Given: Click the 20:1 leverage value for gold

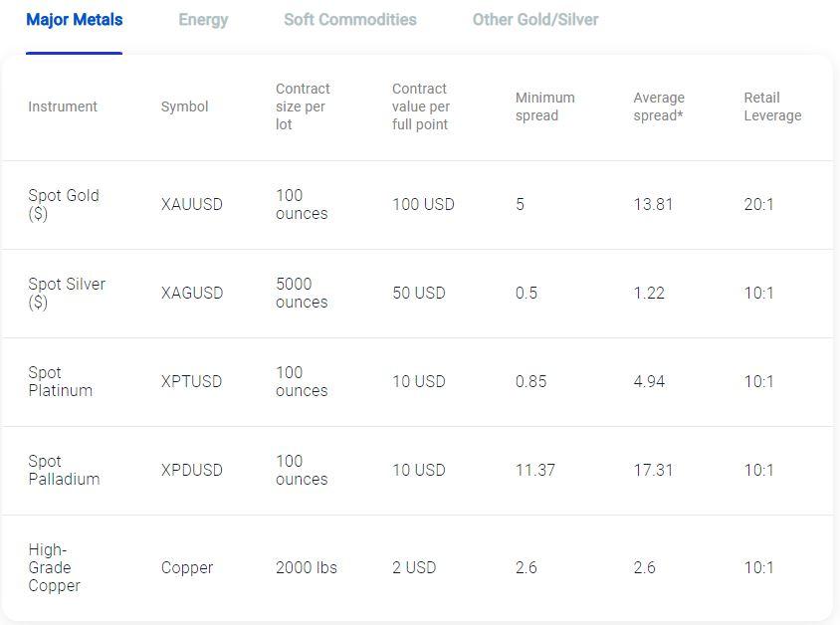Looking at the screenshot, I should pos(758,205).
